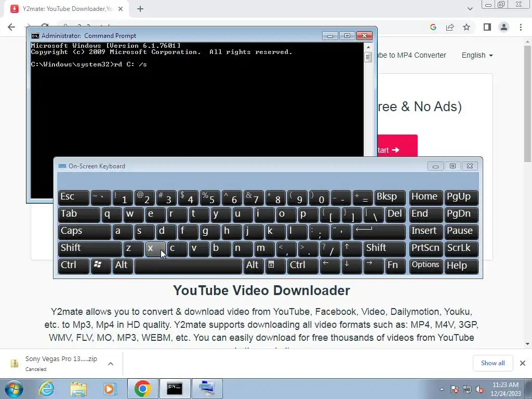Switch to Command Prompt on taskbar
Image resolution: width=532 pixels, height=399 pixels.
click(175, 389)
